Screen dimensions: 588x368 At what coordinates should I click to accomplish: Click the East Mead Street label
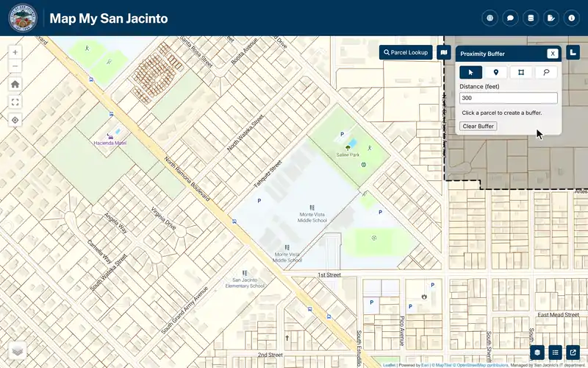coord(559,315)
